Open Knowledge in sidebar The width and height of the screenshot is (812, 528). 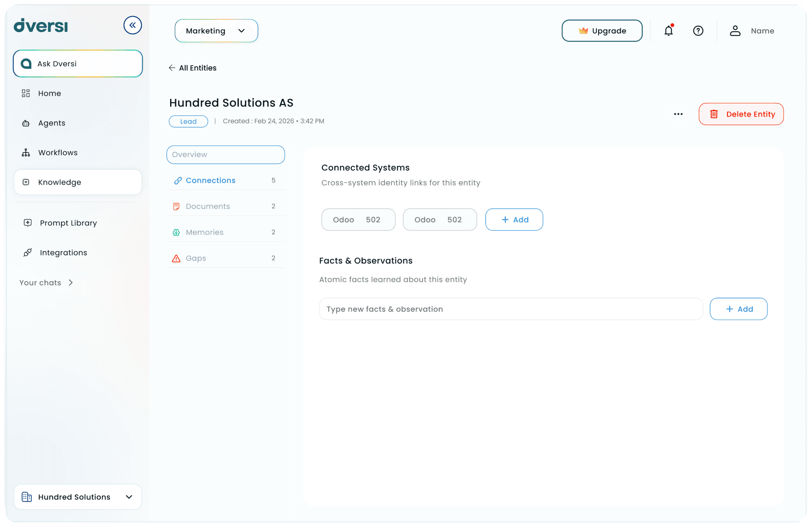click(x=78, y=182)
